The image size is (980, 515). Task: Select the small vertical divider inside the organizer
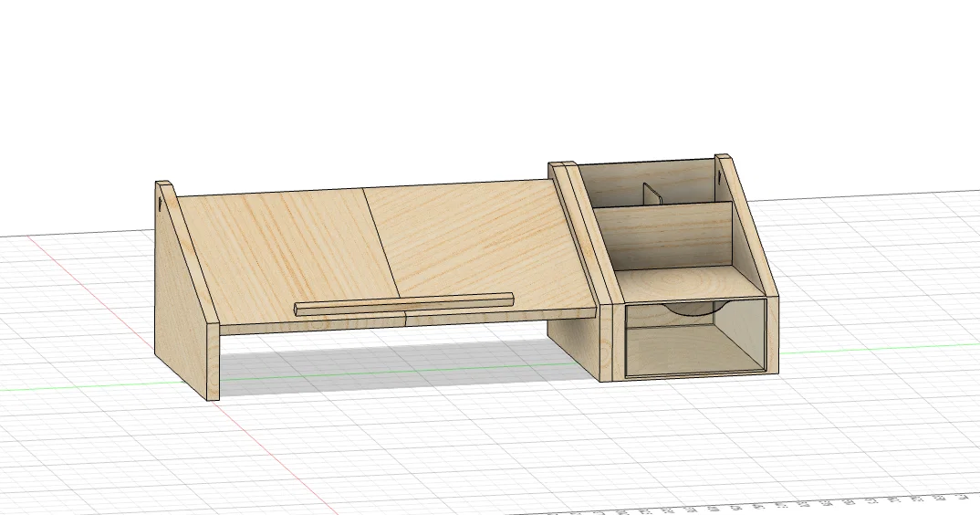click(x=652, y=194)
